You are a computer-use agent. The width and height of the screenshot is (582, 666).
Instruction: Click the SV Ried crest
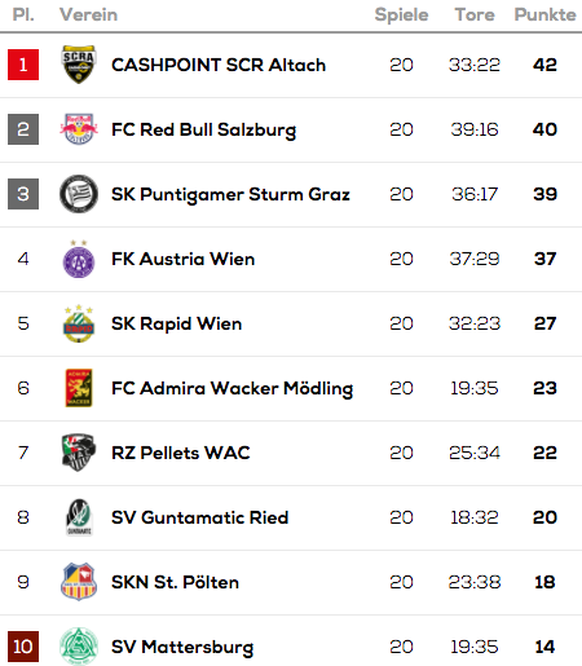79,517
